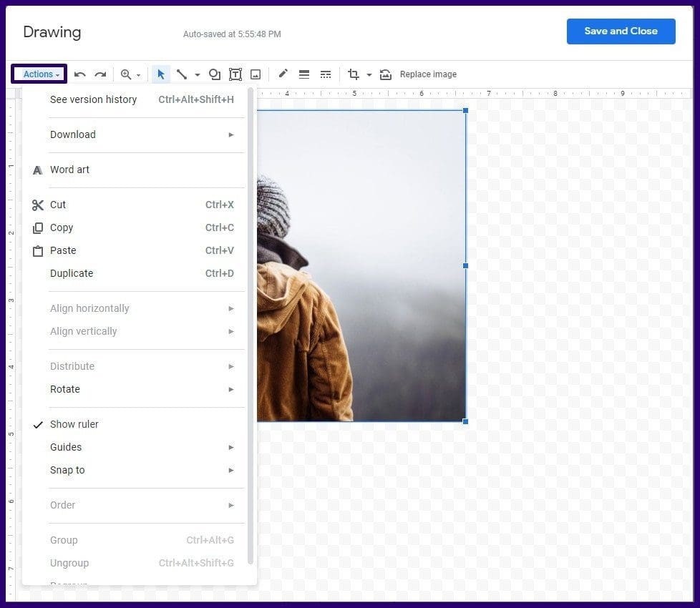700x608 pixels.
Task: Expand the Guides submenu
Action: 139,447
